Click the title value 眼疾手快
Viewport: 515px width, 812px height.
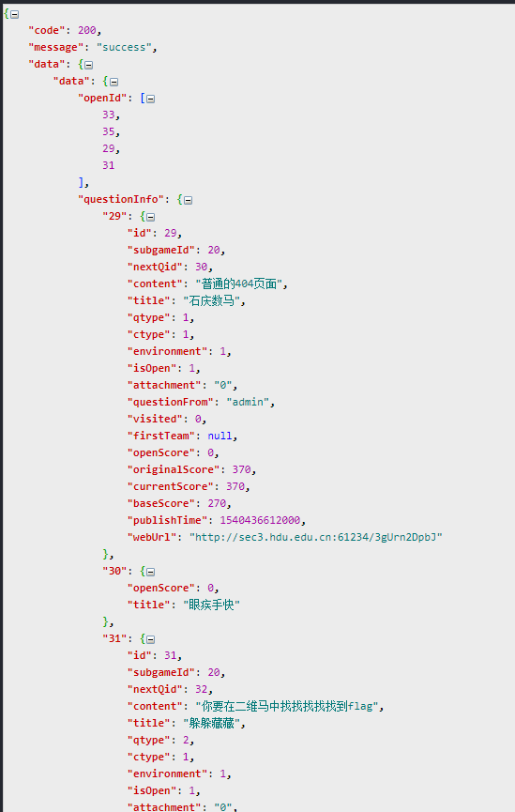211,605
